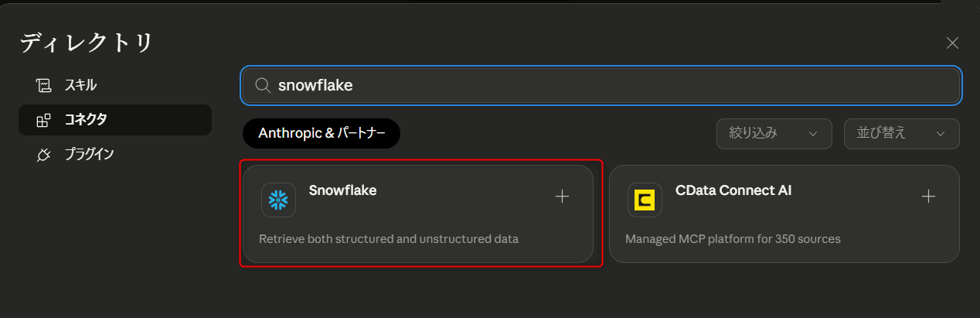This screenshot has height=318, width=980.
Task: Click the スキル scroll icon in sidebar
Action: [44, 85]
